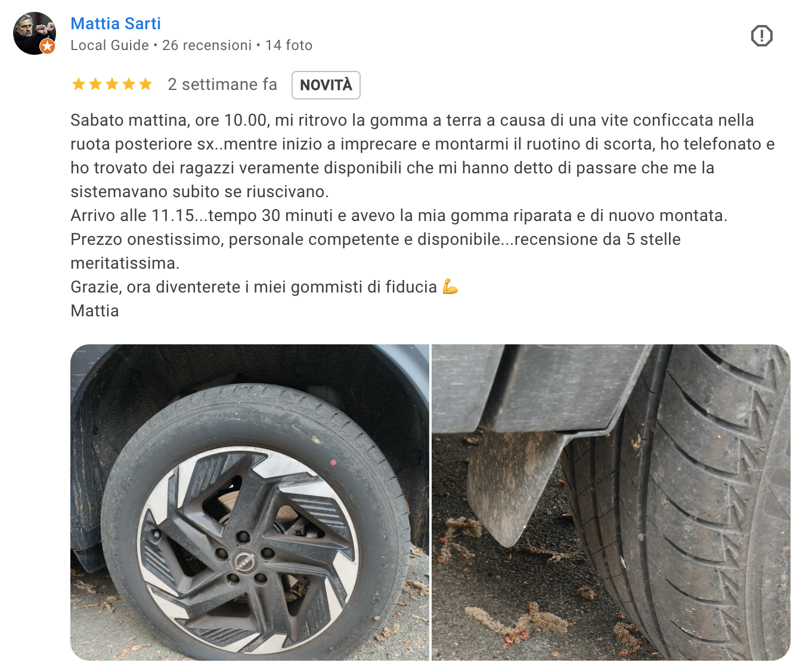The width and height of the screenshot is (812, 672).
Task: Open the tire tread and mudflap photo
Action: coord(611,502)
